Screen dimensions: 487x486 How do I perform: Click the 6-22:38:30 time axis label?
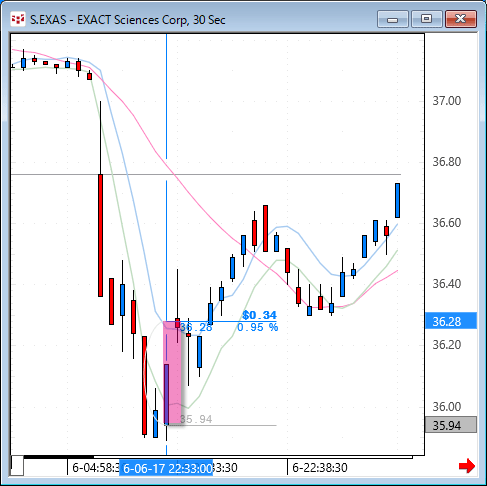(x=320, y=468)
